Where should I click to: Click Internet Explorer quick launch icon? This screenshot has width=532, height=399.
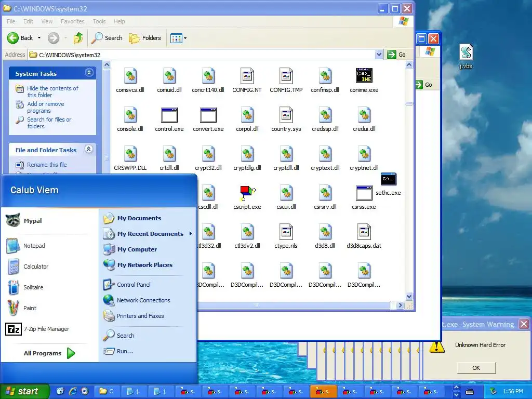73,391
